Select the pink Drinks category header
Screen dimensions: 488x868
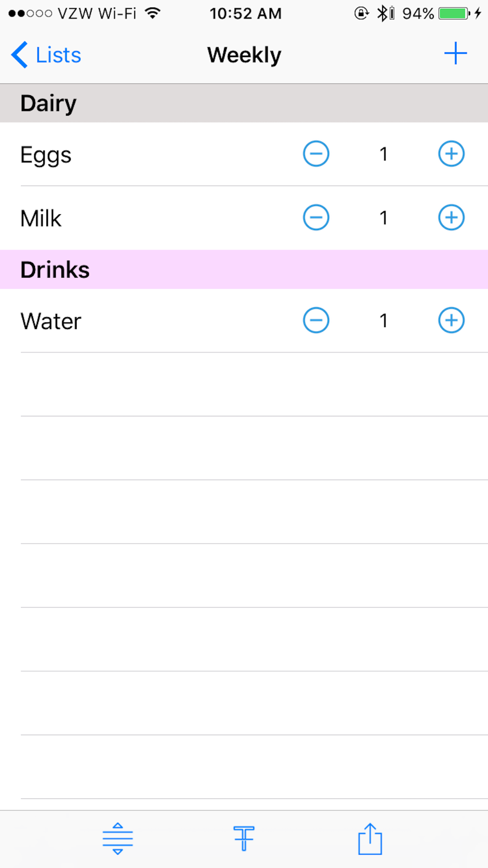point(244,269)
